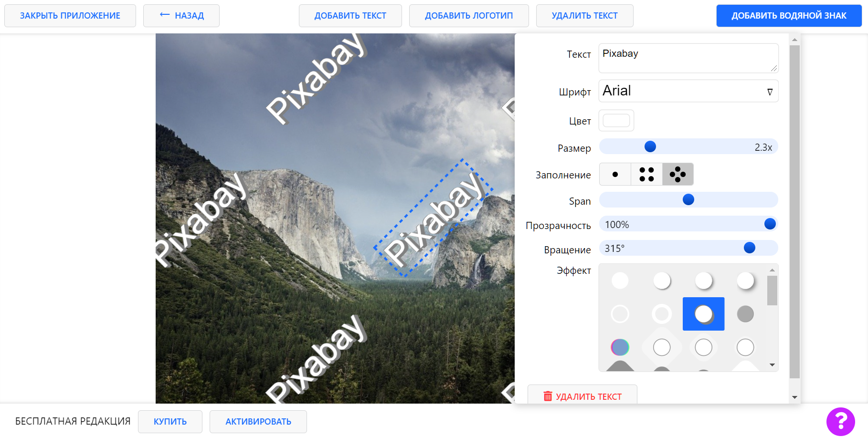868x437 pixels.
Task: Click the effect list scroll-down arrow
Action: tap(772, 365)
